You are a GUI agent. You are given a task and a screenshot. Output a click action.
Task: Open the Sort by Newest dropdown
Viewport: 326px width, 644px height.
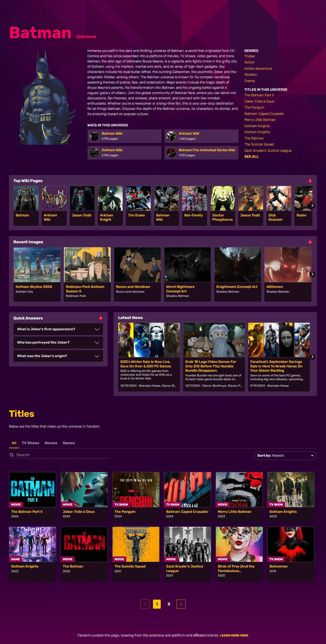tap(285, 456)
